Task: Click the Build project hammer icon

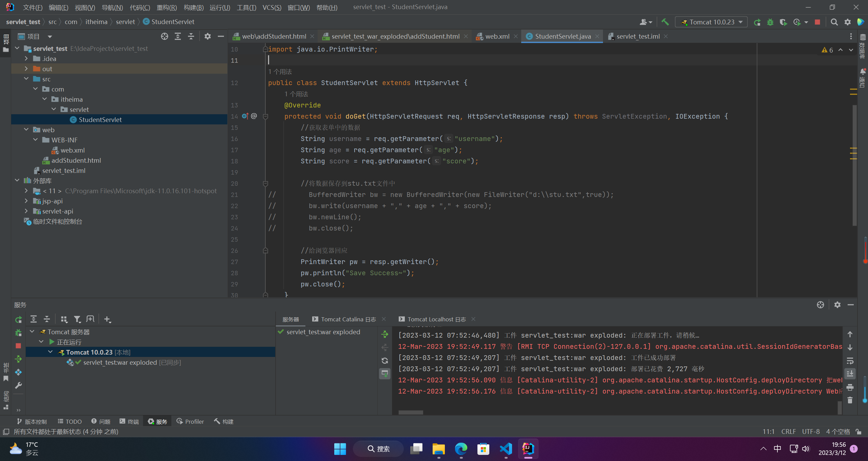Action: point(665,22)
